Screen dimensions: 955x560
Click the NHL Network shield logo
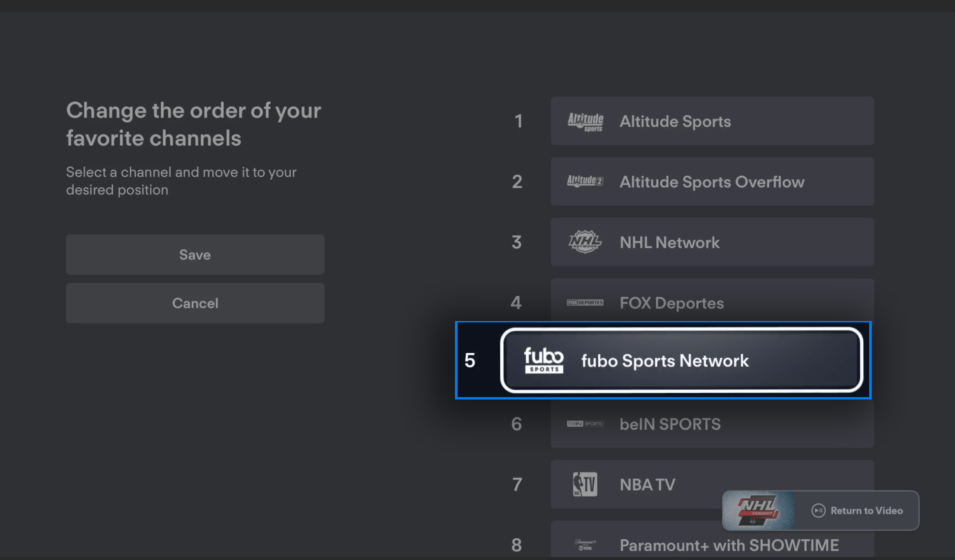click(x=585, y=242)
